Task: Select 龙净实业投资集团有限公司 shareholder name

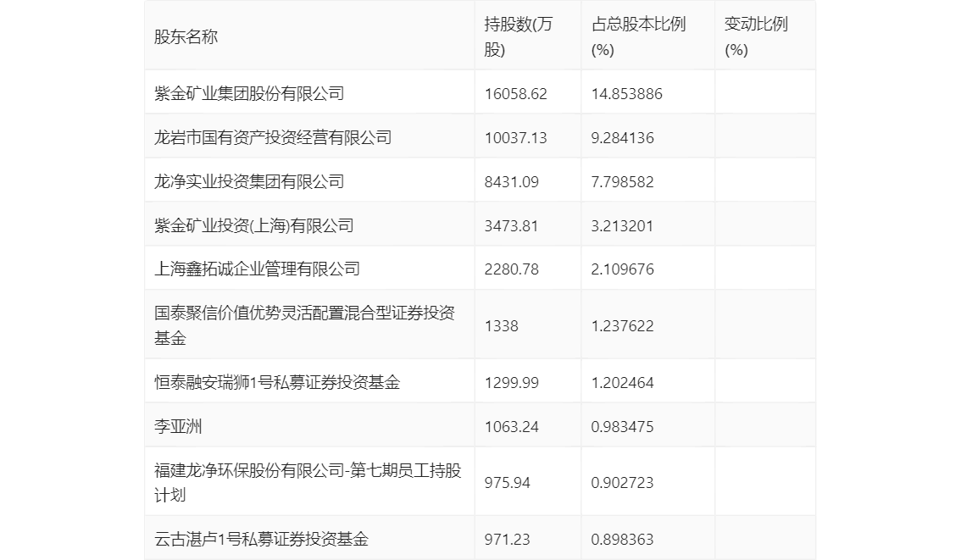Action: point(249,182)
